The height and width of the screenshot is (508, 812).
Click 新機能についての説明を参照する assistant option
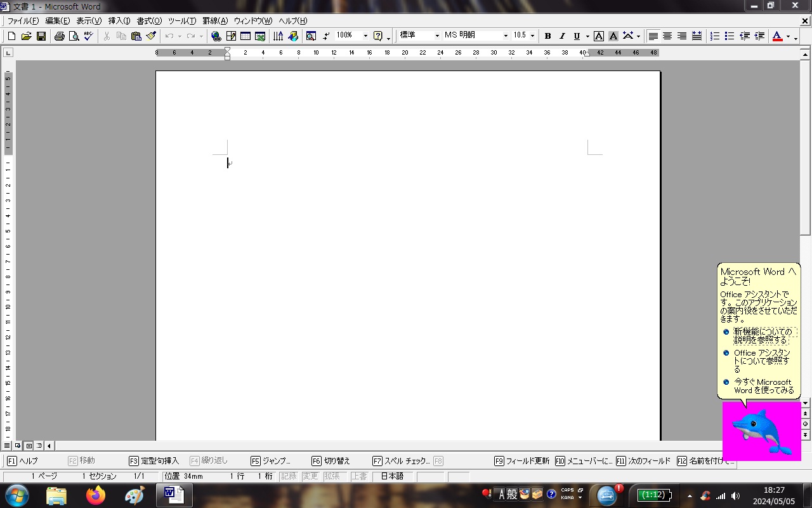point(763,336)
